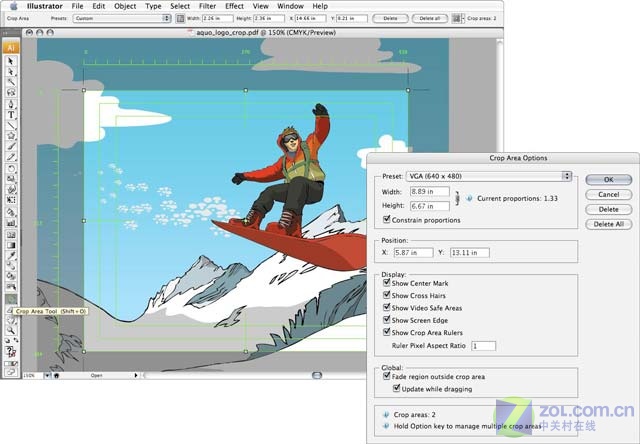Click Delete all button in control bar
This screenshot has height=444, width=640.
click(430, 18)
